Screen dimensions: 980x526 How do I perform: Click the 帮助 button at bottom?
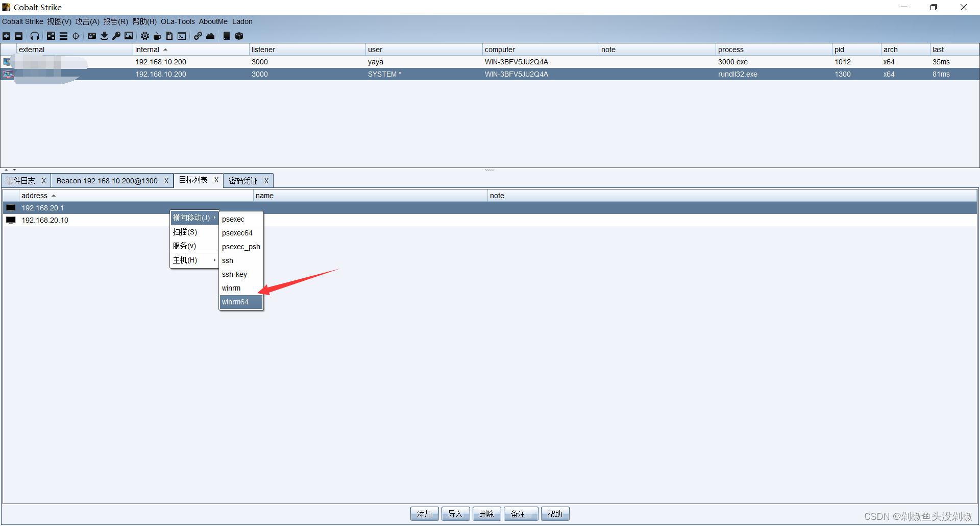pyautogui.click(x=555, y=514)
